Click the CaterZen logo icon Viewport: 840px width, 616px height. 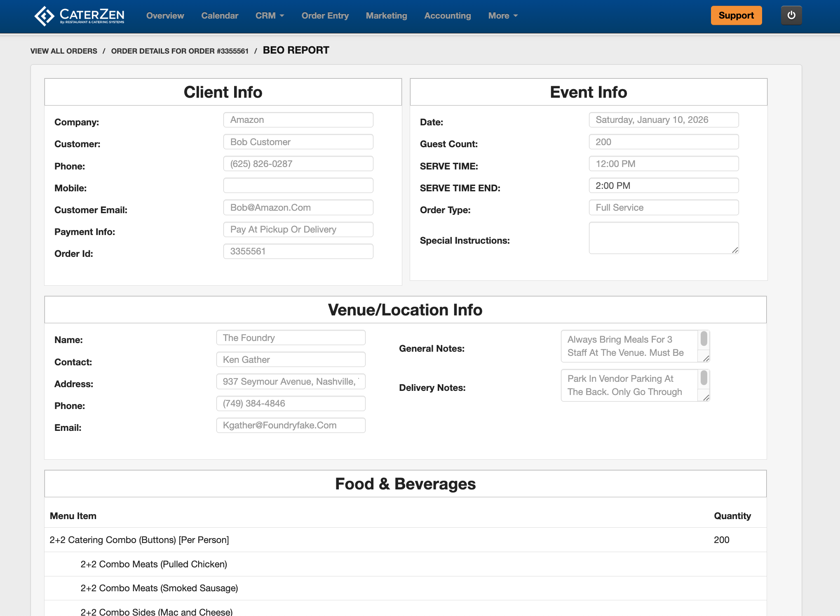[x=45, y=16]
